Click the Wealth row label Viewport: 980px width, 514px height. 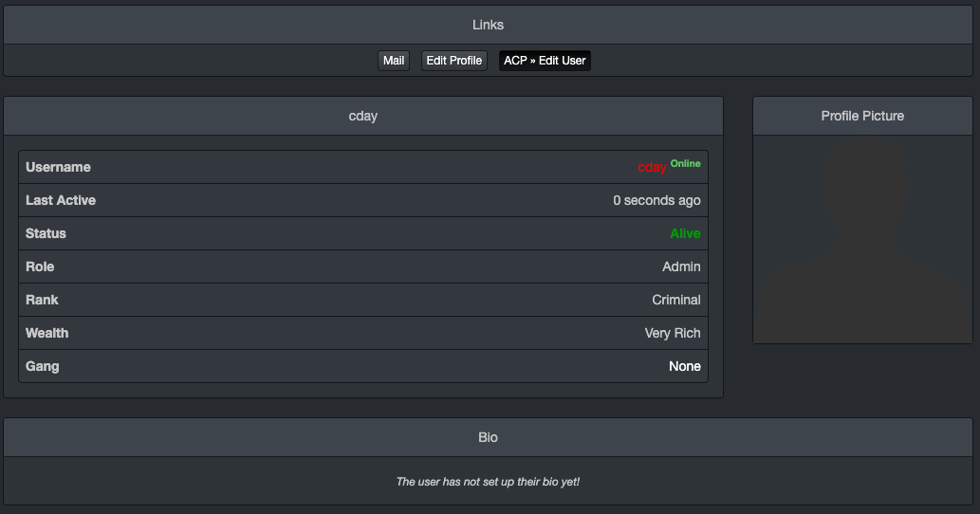click(47, 333)
